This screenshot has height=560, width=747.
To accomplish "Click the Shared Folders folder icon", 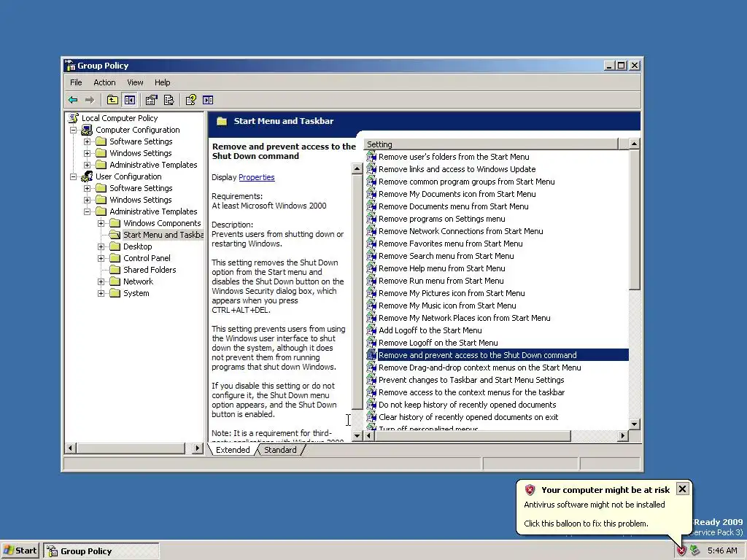I will pyautogui.click(x=115, y=270).
